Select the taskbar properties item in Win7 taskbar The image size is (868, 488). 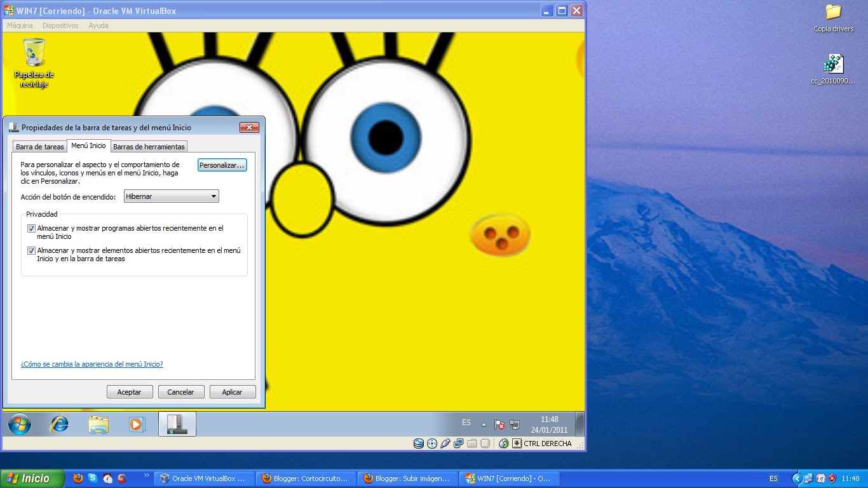(177, 424)
